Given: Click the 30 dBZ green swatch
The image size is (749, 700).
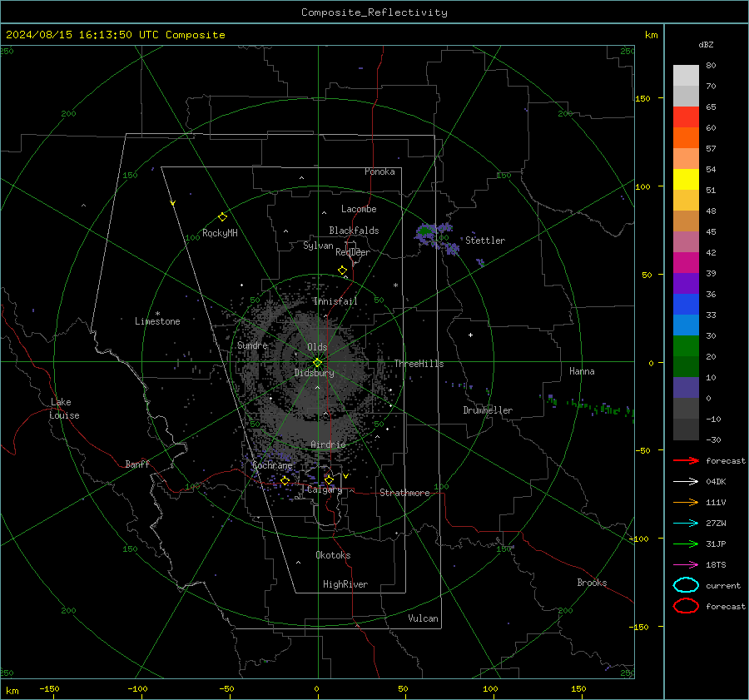Looking at the screenshot, I should pyautogui.click(x=686, y=345).
